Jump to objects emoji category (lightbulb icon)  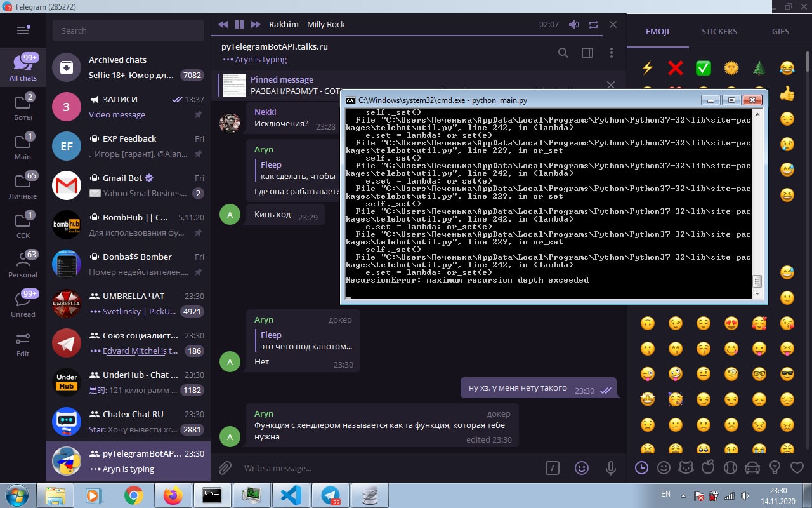pyautogui.click(x=775, y=468)
